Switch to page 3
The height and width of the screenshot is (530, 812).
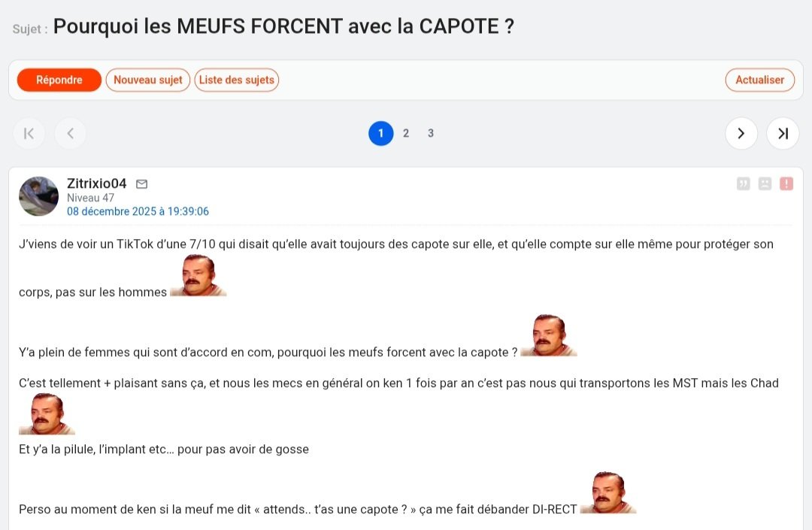(431, 134)
